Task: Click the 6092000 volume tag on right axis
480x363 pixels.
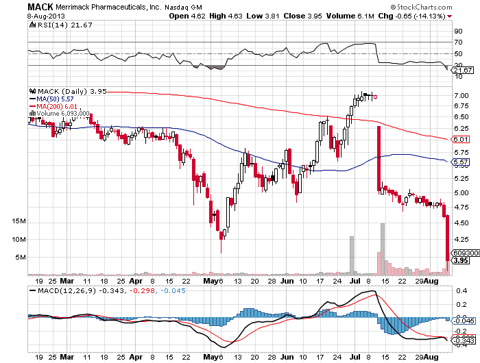Action: click(466, 253)
